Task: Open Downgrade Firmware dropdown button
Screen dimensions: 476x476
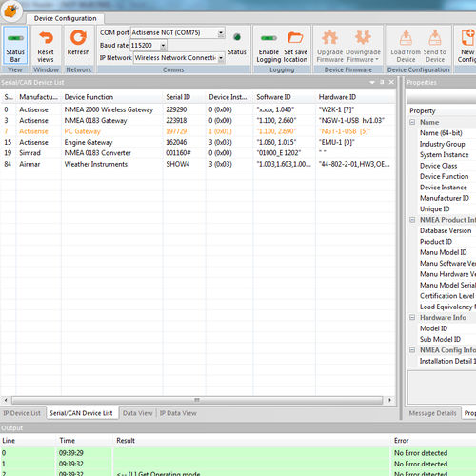Action: [x=364, y=46]
